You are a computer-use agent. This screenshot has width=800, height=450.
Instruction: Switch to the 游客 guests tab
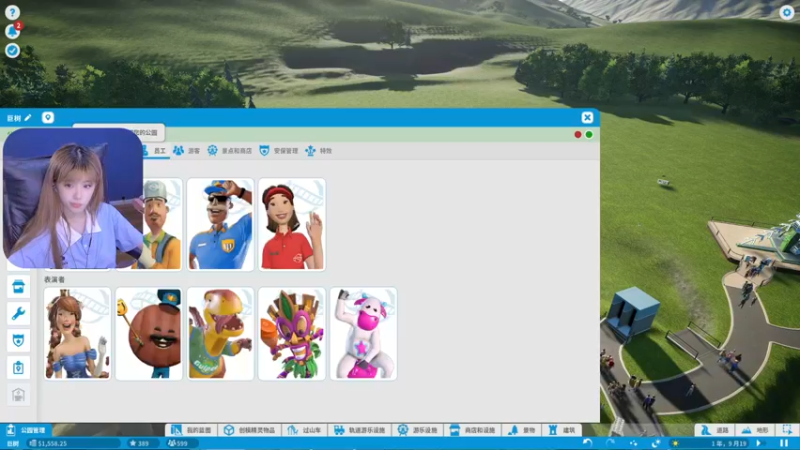pos(187,151)
